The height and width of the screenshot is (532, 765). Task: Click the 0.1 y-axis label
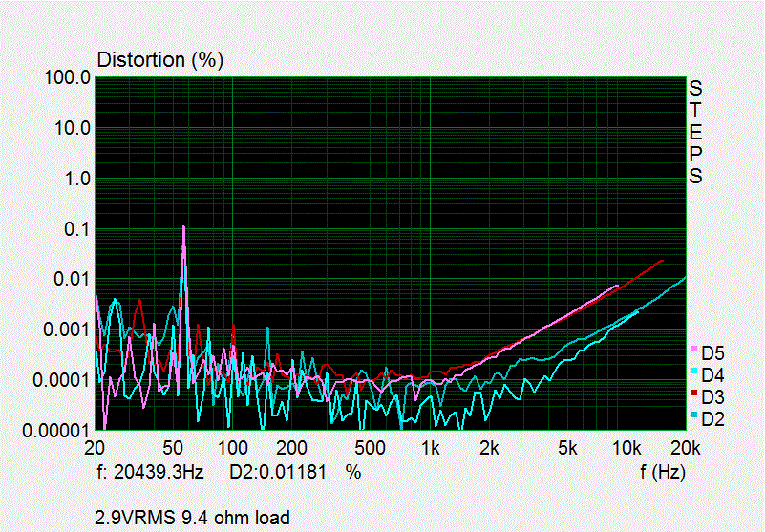click(77, 229)
